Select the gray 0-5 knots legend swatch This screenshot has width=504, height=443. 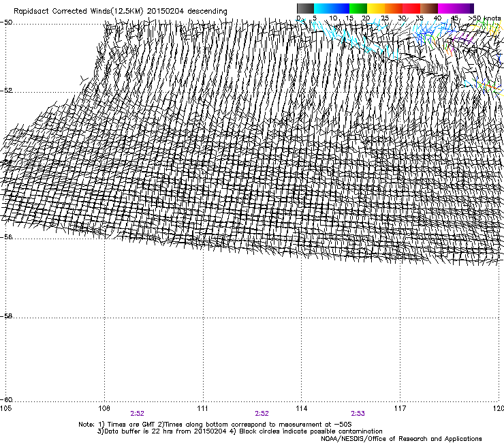point(305,8)
